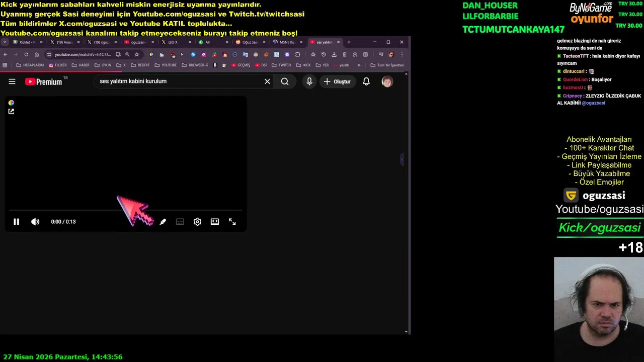Open the OYUN bookmark folder
The height and width of the screenshot is (362, 644).
[103, 65]
